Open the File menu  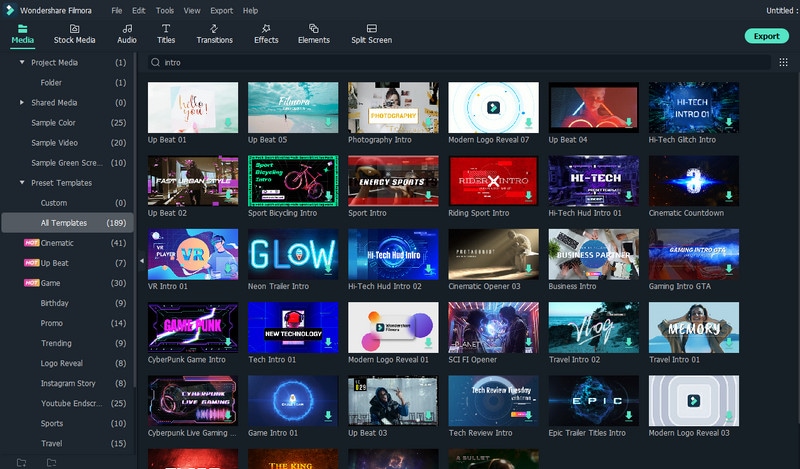pos(117,10)
